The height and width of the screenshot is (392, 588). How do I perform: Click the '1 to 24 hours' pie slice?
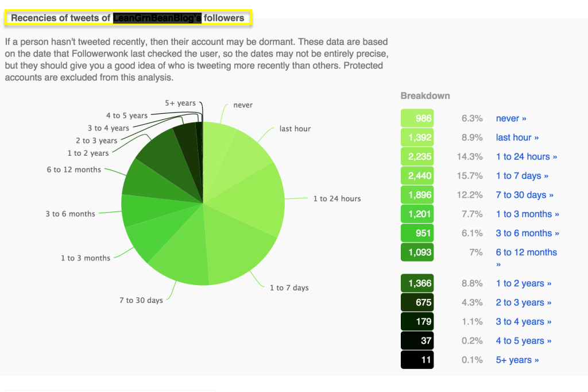[258, 195]
